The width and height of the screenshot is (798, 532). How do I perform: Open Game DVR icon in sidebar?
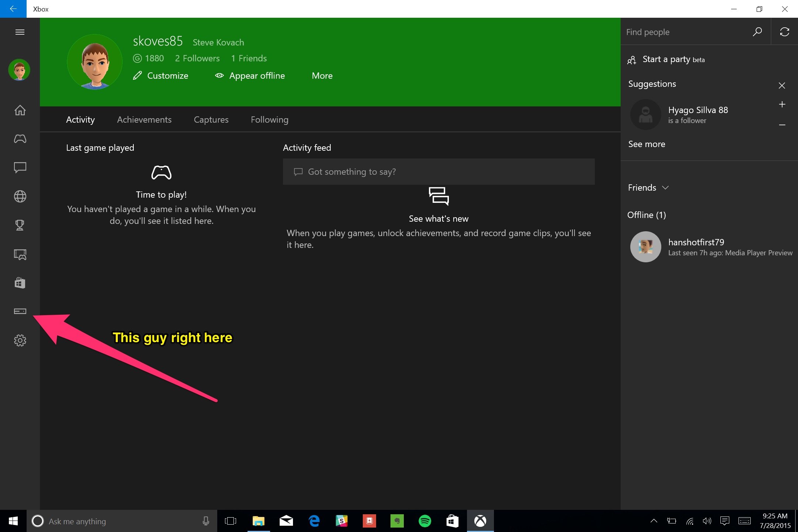[20, 254]
